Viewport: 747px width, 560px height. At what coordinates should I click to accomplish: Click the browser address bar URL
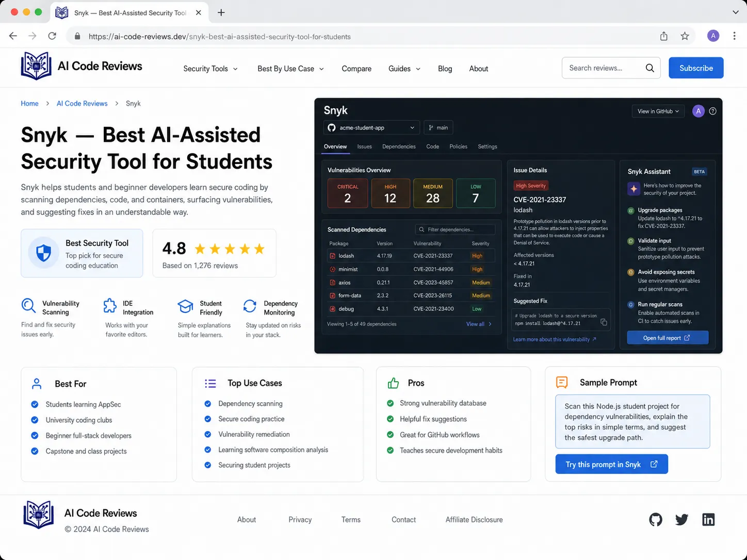click(x=219, y=36)
